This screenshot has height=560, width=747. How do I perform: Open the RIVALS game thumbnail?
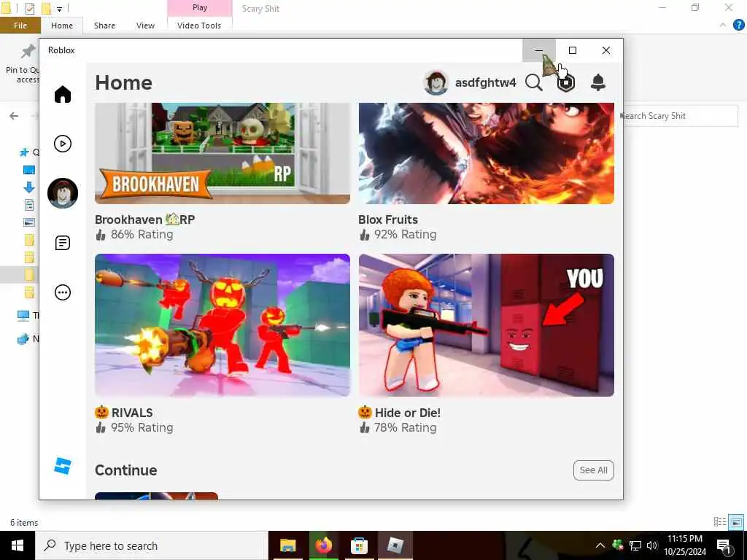pyautogui.click(x=222, y=325)
